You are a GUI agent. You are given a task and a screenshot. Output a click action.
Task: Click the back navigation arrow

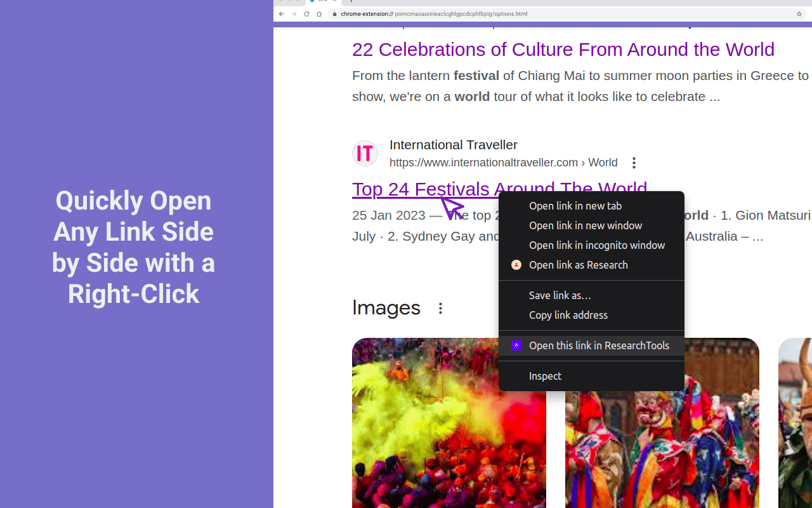(x=281, y=13)
